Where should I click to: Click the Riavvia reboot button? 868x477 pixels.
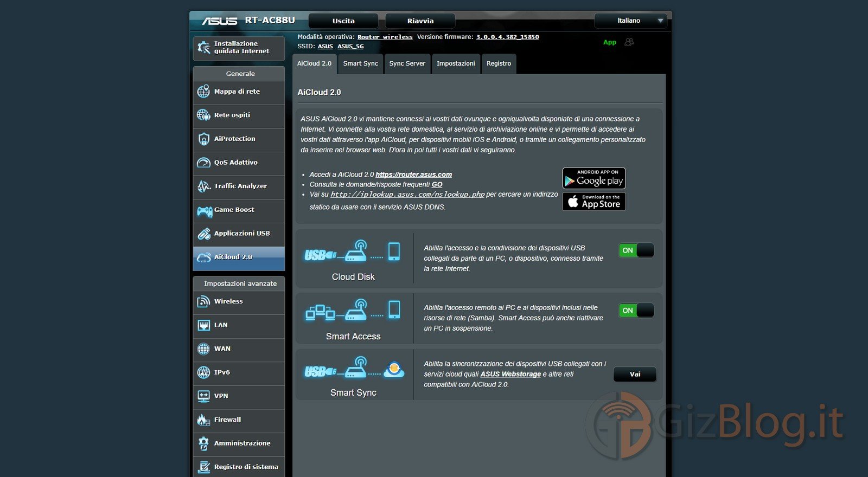420,21
